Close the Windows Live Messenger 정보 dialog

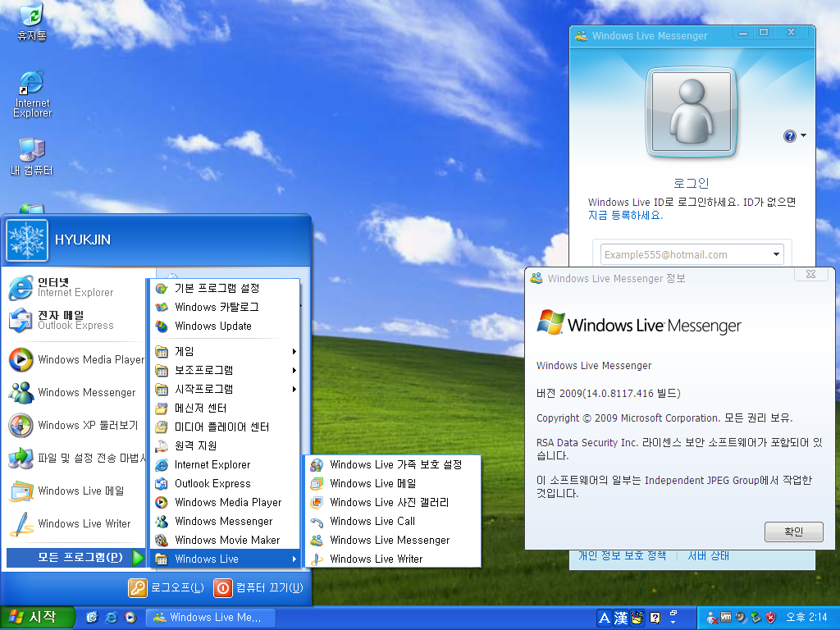pos(811,274)
